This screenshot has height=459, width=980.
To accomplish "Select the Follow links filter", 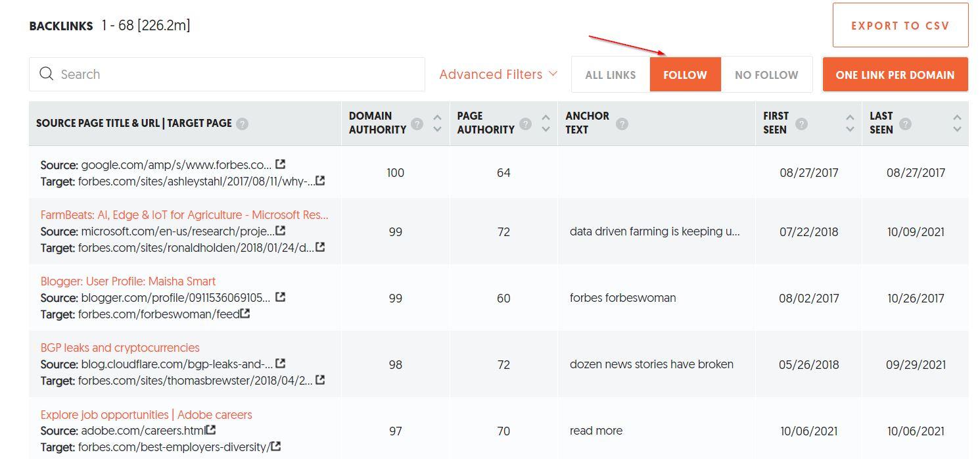I will (685, 74).
